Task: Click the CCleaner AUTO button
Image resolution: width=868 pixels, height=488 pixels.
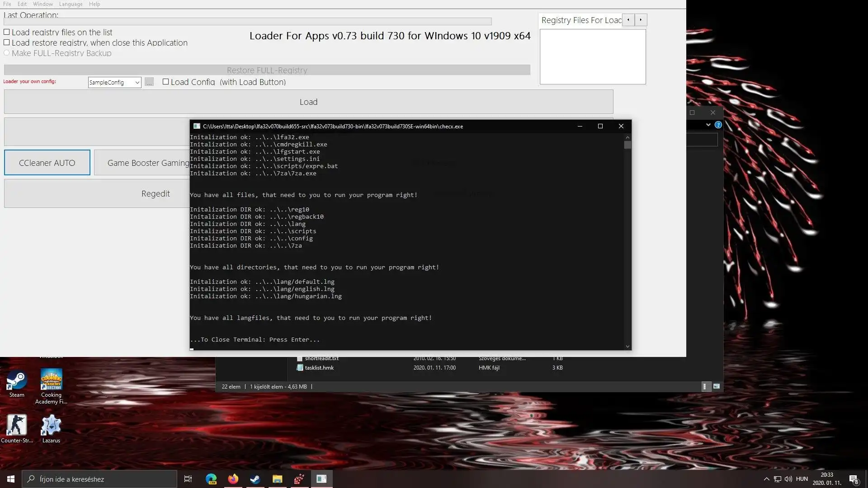Action: (47, 163)
